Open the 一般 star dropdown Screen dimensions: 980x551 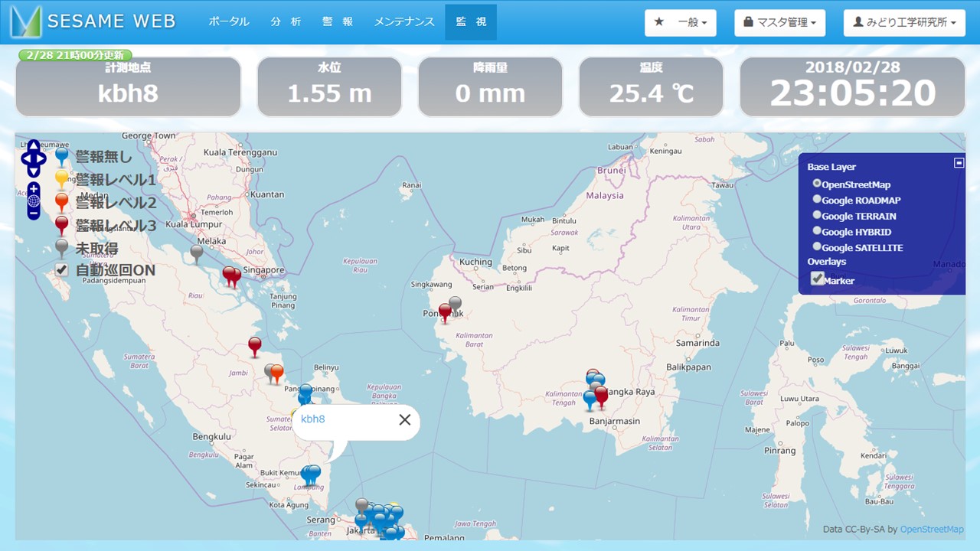[681, 23]
